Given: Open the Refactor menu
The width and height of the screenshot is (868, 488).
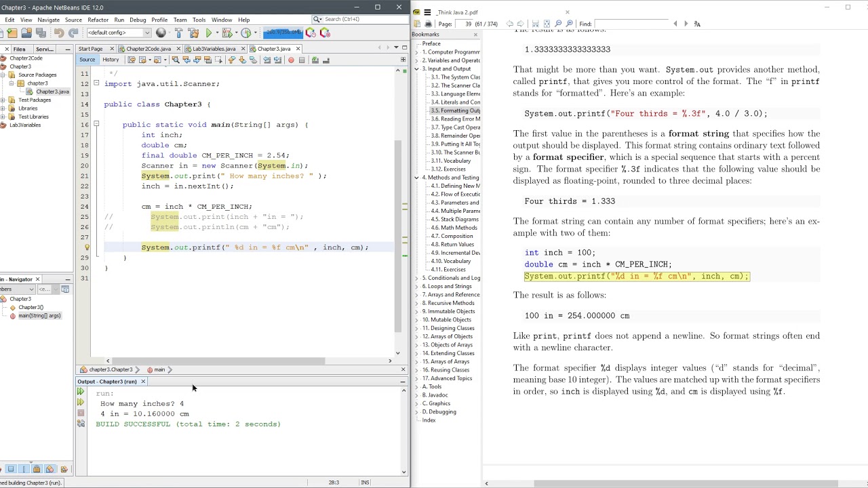Looking at the screenshot, I should 98,20.
